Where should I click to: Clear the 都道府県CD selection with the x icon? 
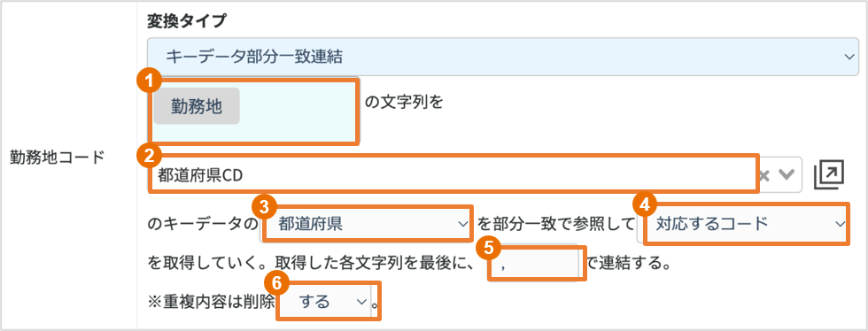[764, 175]
